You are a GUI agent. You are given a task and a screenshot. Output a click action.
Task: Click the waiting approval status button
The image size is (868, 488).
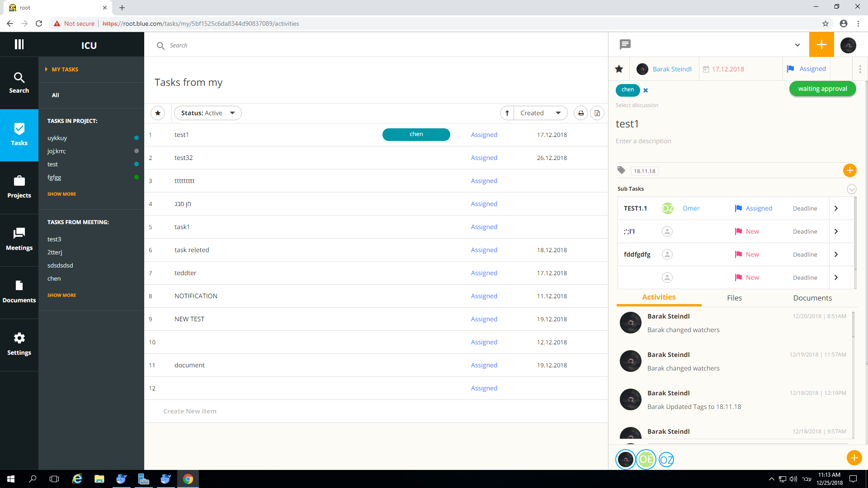click(822, 89)
